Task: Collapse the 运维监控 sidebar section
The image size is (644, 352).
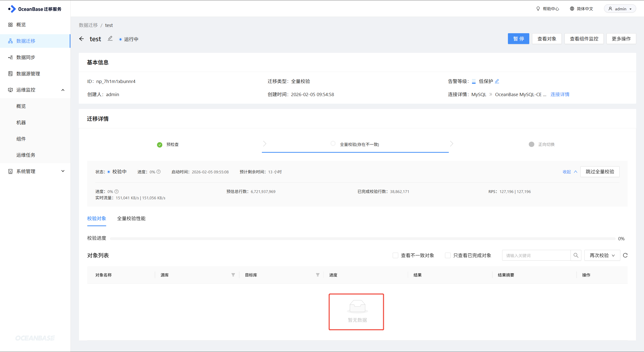Action: 63,90
